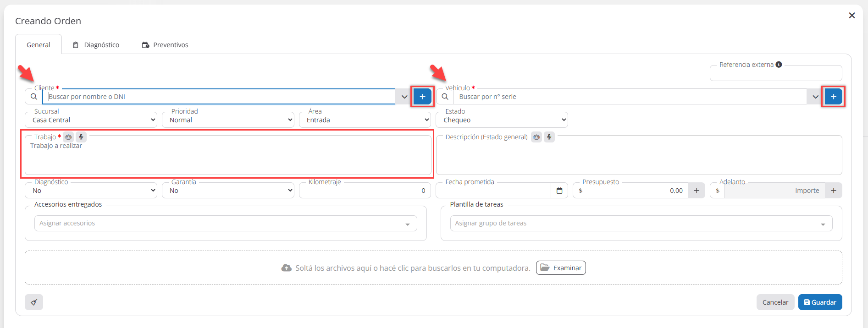
Task: Click the AI robot icon next to Trabajo
Action: point(68,137)
